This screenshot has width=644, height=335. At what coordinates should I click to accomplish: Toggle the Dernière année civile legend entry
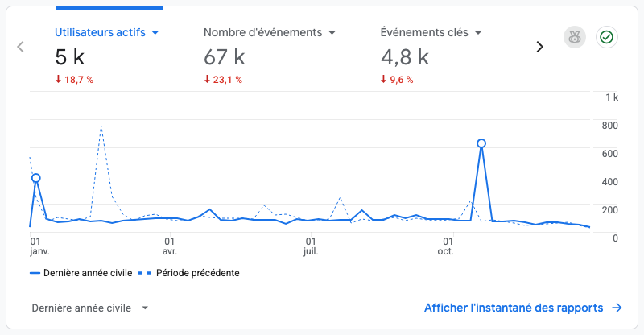point(81,273)
